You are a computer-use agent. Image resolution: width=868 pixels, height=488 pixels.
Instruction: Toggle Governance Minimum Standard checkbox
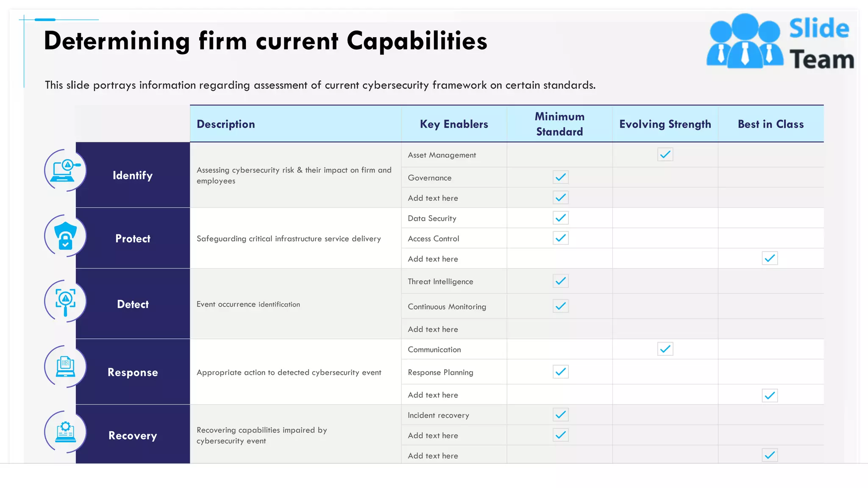click(560, 177)
